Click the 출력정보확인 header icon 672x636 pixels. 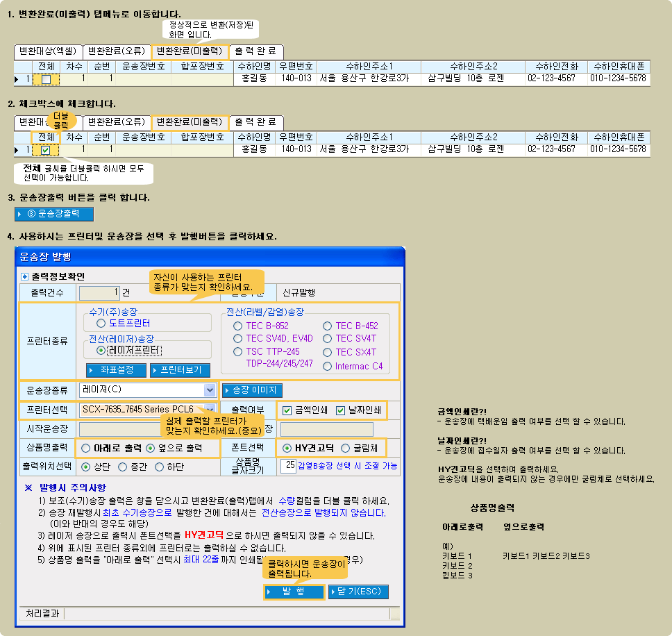pos(25,276)
